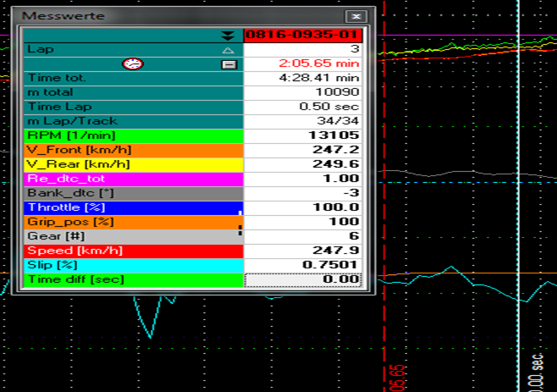The image size is (557, 392).
Task: Click the Grip_pos [%] channel label
Action: pos(133,222)
